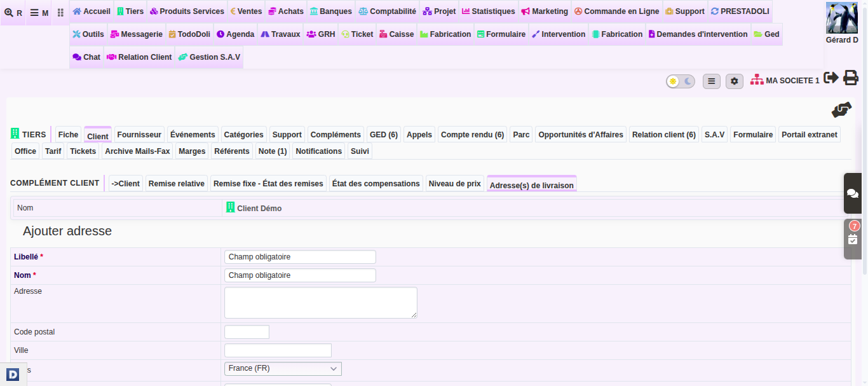Toggle the light/dark theme switch

(681, 81)
